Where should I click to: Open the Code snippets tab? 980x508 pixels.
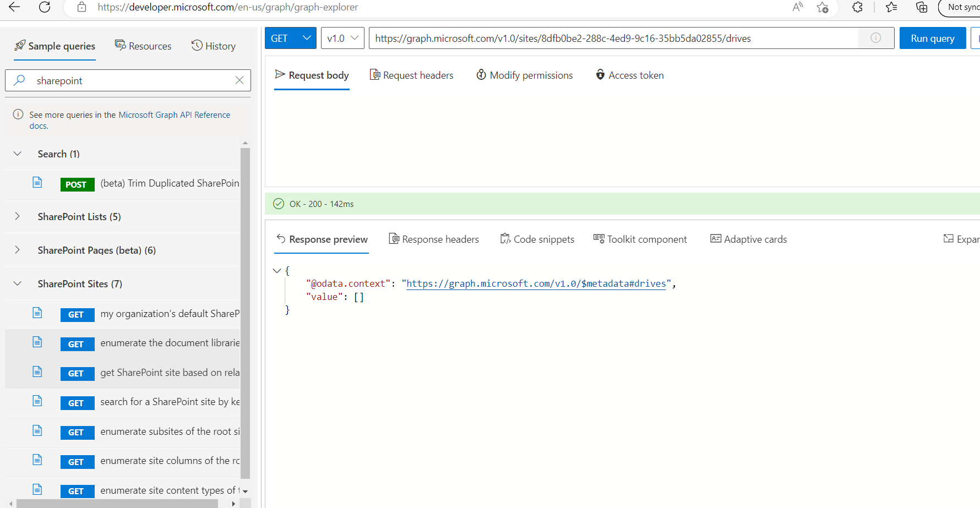(537, 239)
